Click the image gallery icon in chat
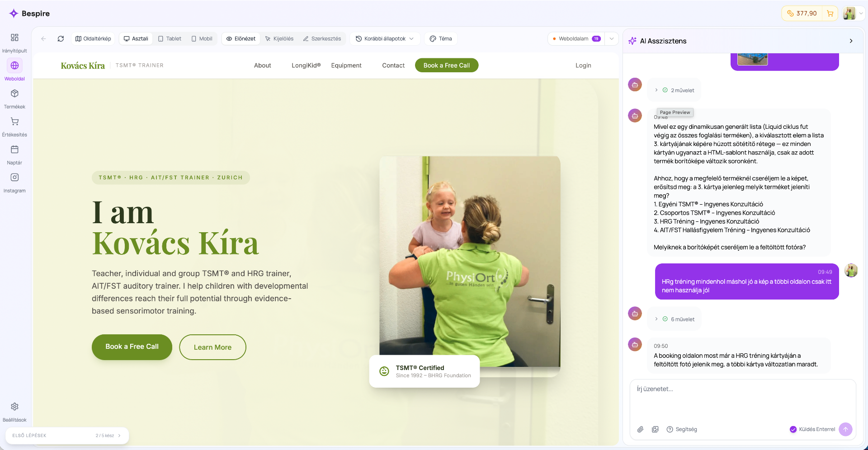 coord(655,429)
